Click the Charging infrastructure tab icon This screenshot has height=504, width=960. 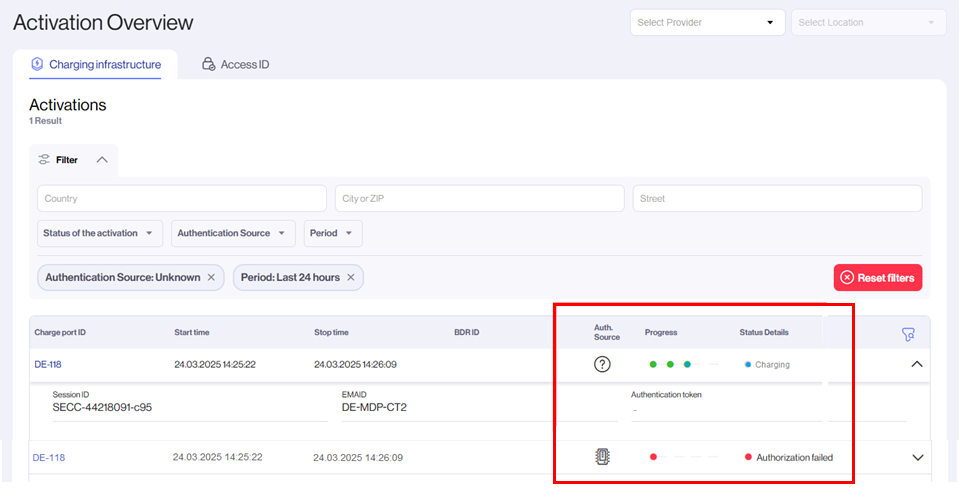(x=37, y=64)
